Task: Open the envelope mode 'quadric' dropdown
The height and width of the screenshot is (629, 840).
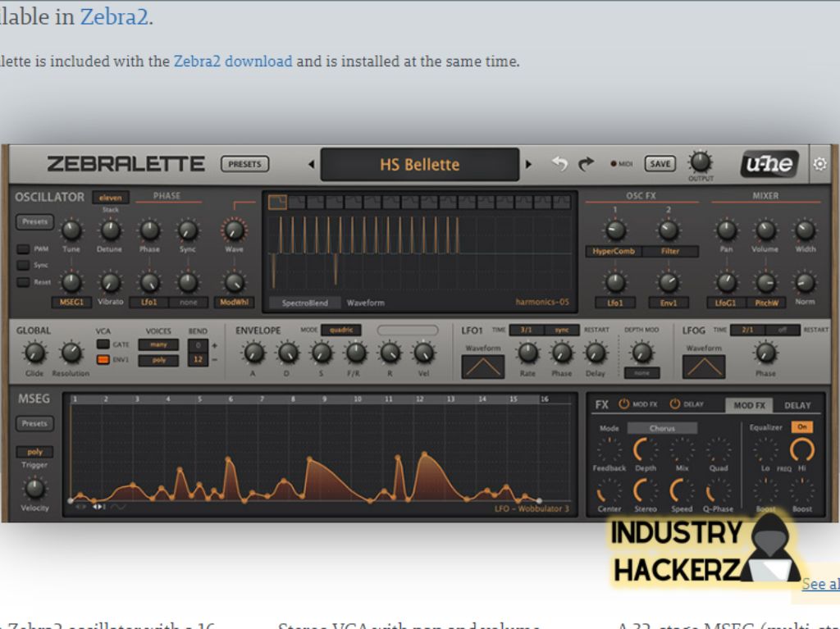Action: (340, 330)
